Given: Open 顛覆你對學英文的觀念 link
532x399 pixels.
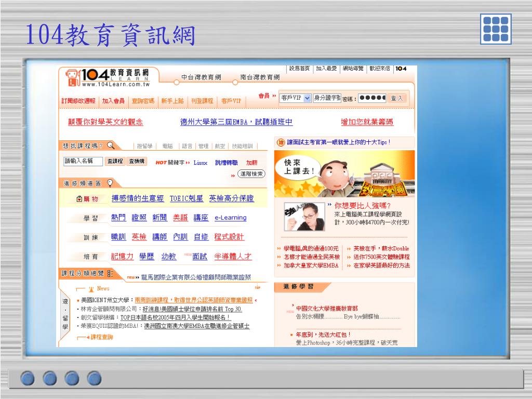Looking at the screenshot, I should coord(105,122).
